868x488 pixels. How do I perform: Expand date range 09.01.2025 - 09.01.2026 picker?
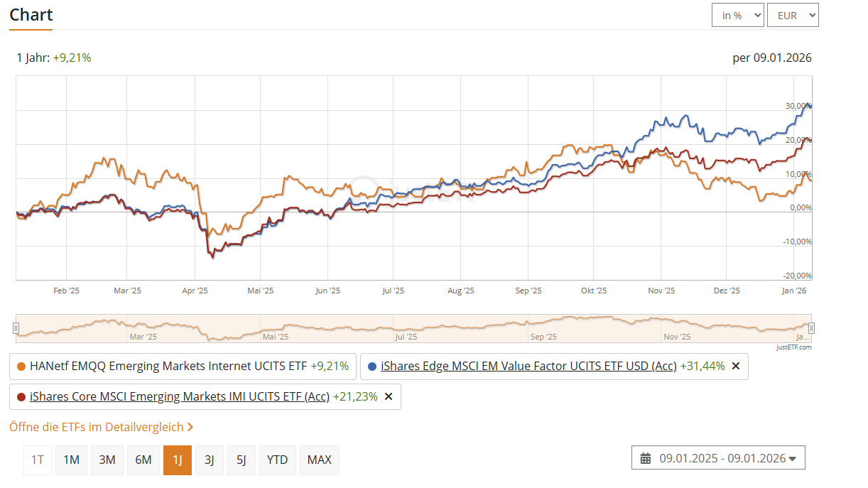click(718, 458)
